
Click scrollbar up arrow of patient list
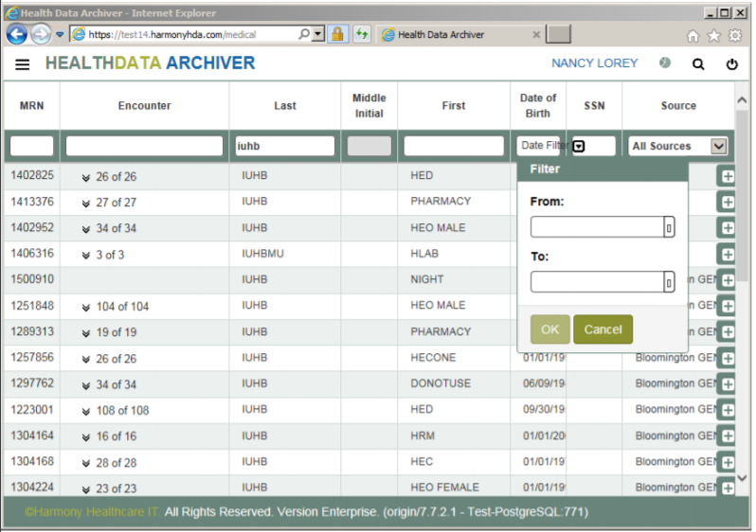(x=742, y=99)
